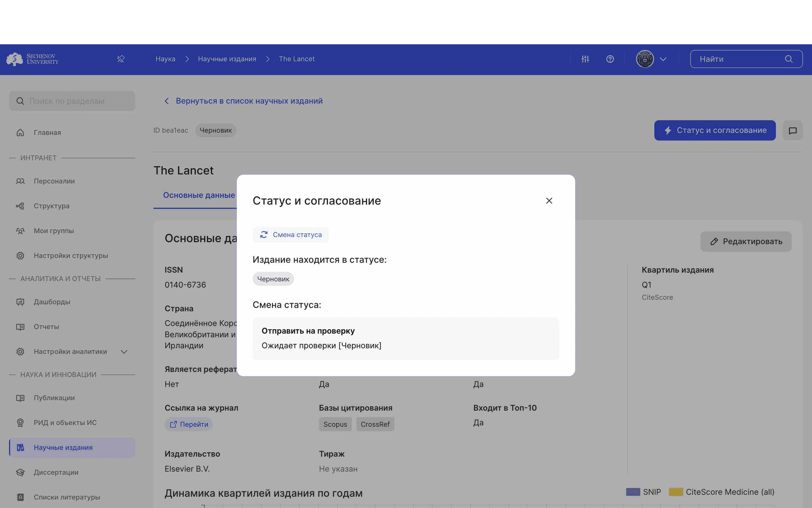This screenshot has width=812, height=508.
Task: Click the Elsevier B.V. publisher text
Action: [187, 469]
